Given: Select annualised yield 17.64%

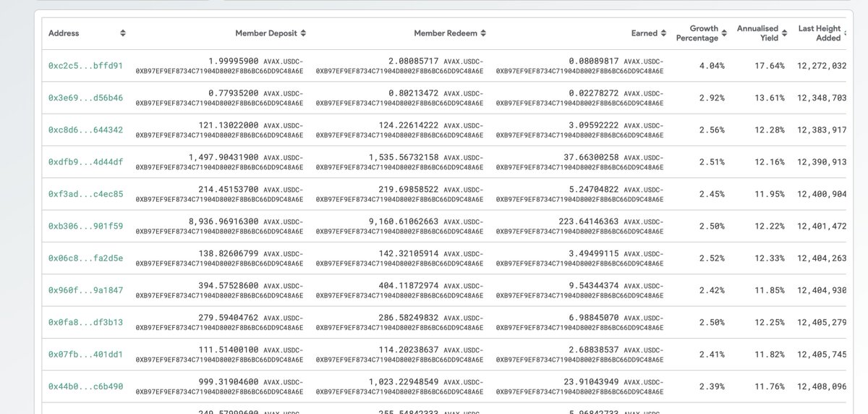Looking at the screenshot, I should pyautogui.click(x=769, y=66).
